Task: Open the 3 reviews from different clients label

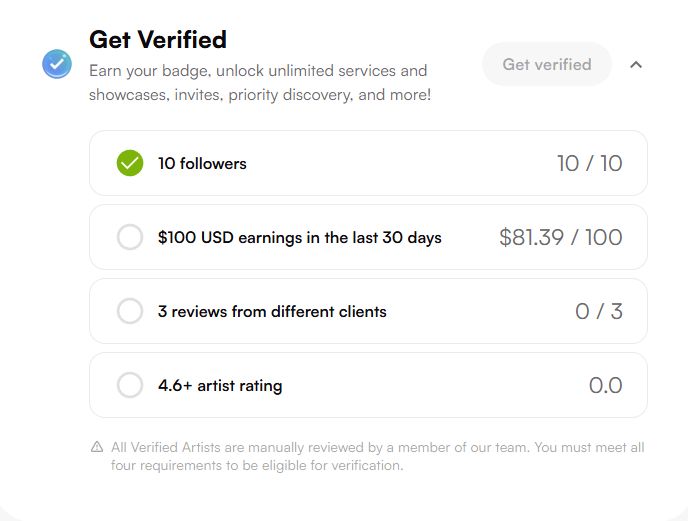Action: click(272, 311)
